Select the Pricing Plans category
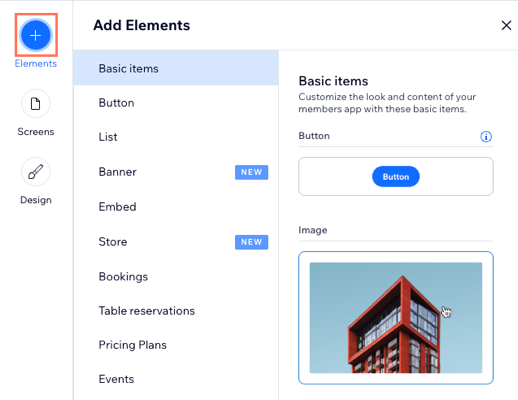518x400 pixels. (x=176, y=345)
